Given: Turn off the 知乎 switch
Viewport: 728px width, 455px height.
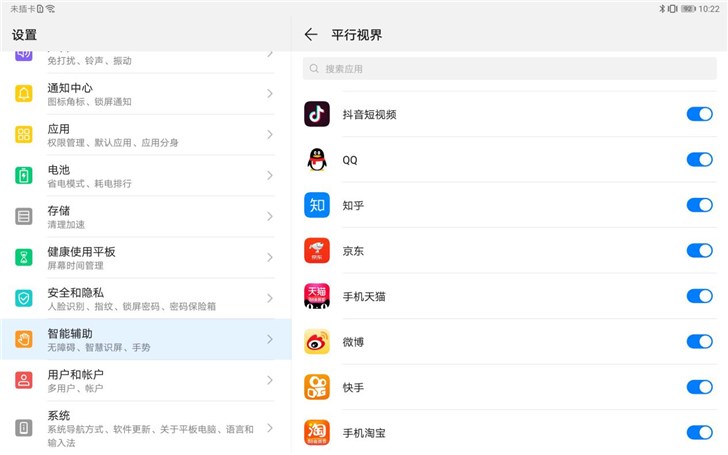Looking at the screenshot, I should pyautogui.click(x=699, y=205).
